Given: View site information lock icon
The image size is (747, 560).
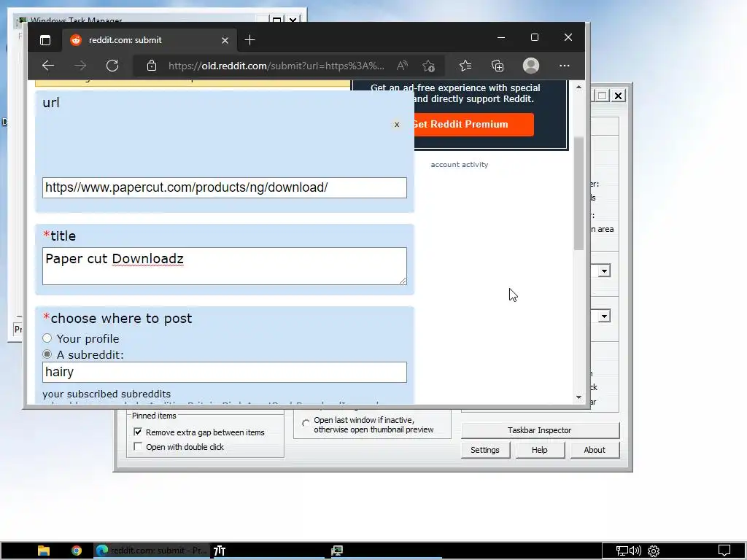Looking at the screenshot, I should click(x=152, y=66).
